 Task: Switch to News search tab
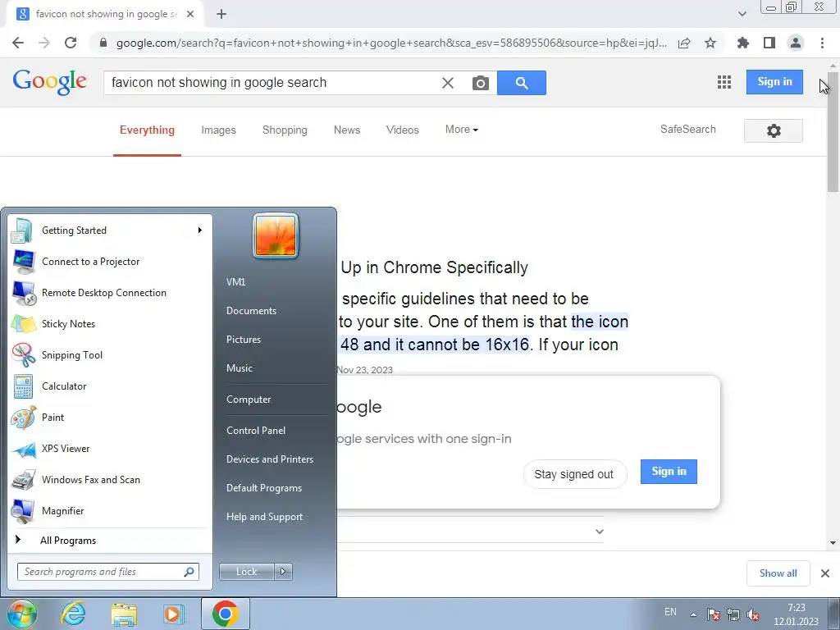pyautogui.click(x=347, y=130)
